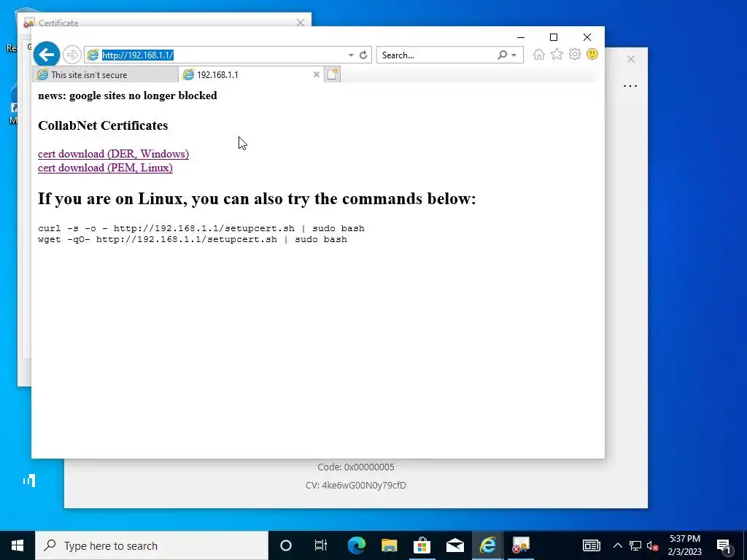This screenshot has height=560, width=747.
Task: Open Task View on taskbar
Action: (321, 545)
